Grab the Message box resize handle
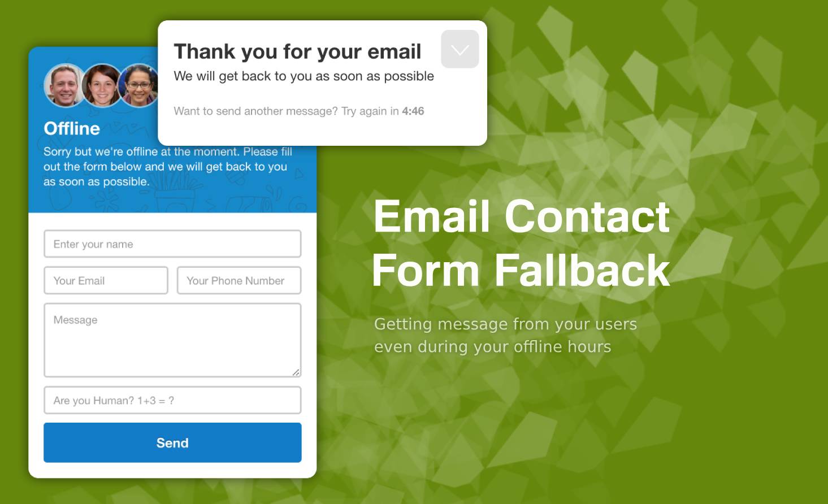The image size is (828, 504). point(296,372)
